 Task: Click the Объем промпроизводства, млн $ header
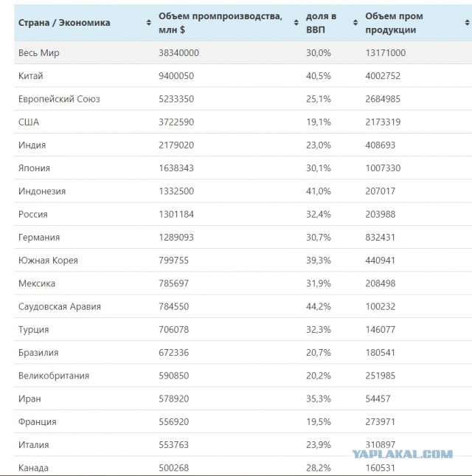[221, 23]
